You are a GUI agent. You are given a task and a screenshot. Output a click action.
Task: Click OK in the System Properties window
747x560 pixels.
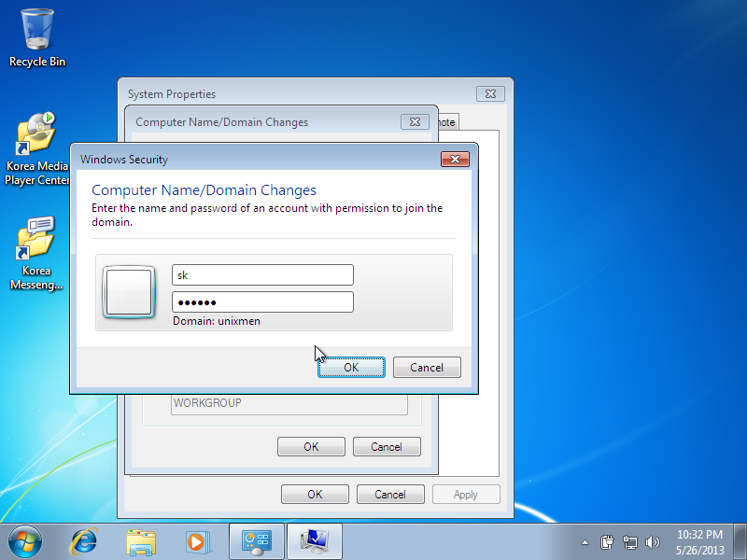pos(315,495)
